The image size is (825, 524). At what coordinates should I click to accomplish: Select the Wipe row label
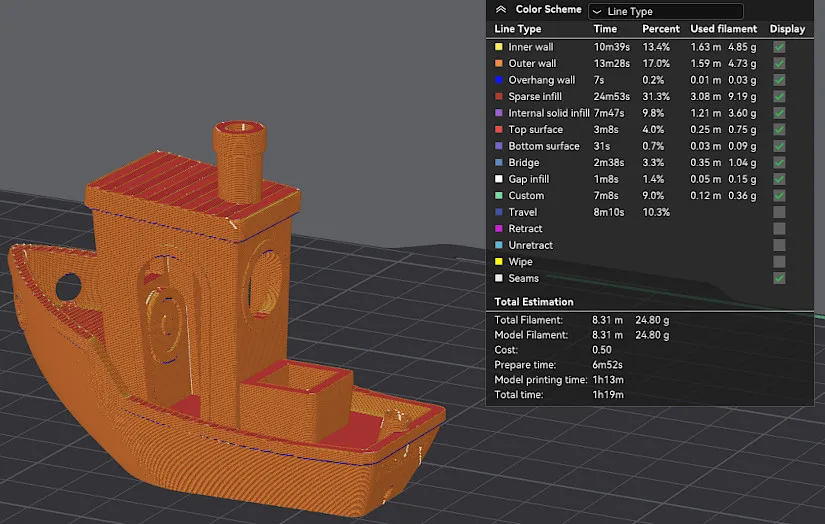click(520, 261)
